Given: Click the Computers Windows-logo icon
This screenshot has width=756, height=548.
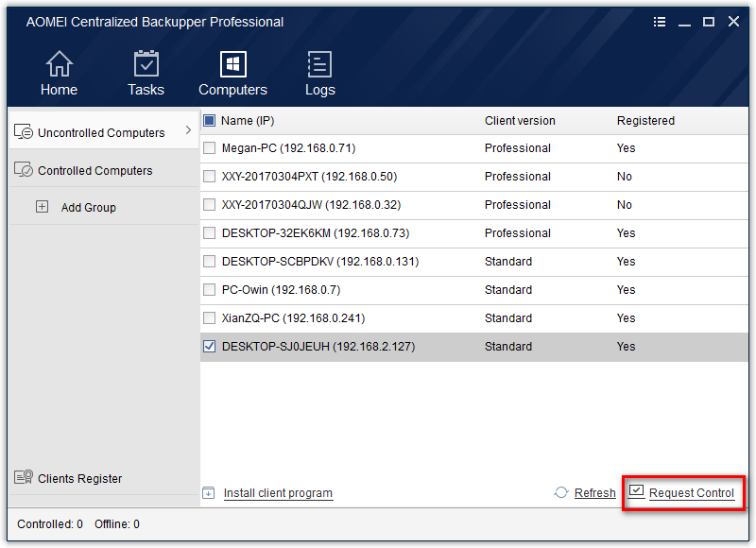Looking at the screenshot, I should (232, 63).
